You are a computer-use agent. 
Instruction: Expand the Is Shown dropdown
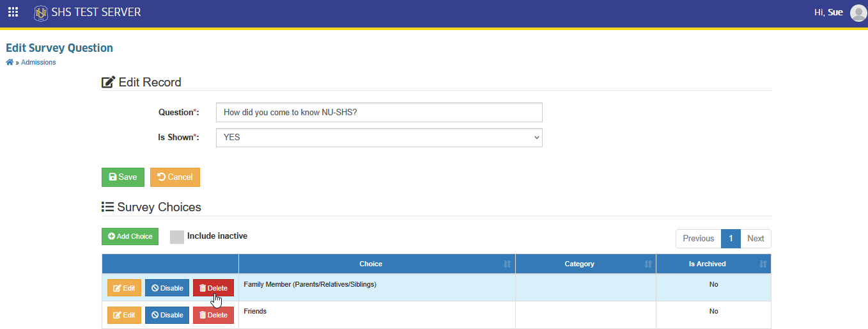pyautogui.click(x=379, y=137)
